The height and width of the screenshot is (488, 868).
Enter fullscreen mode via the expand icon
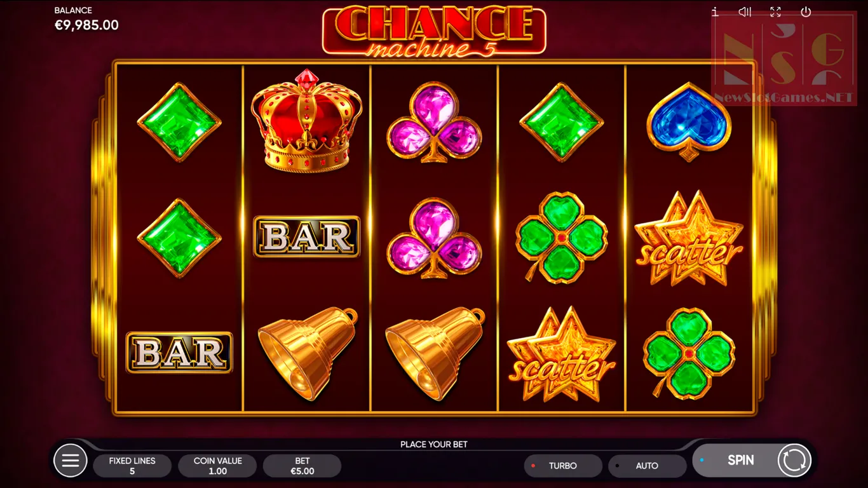click(x=775, y=11)
